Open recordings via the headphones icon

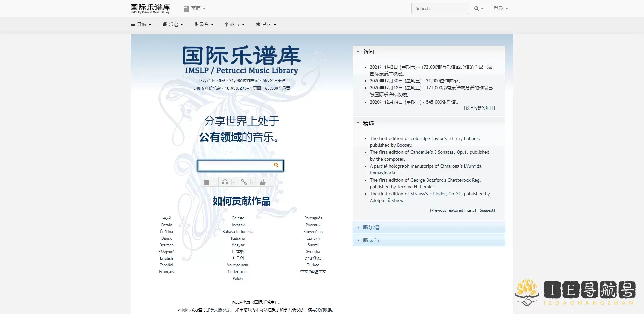225,182
